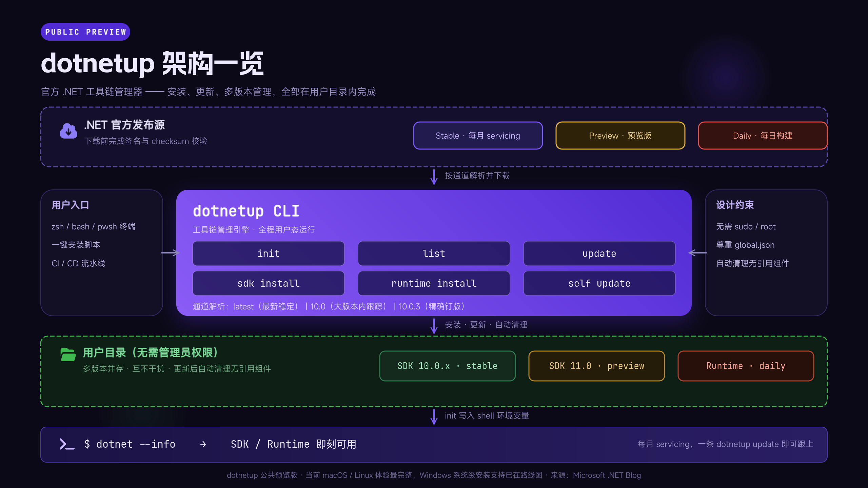Screen dimensions: 868x488
Task: Click the down arrow beside 按通道解析并下载
Action: click(434, 177)
